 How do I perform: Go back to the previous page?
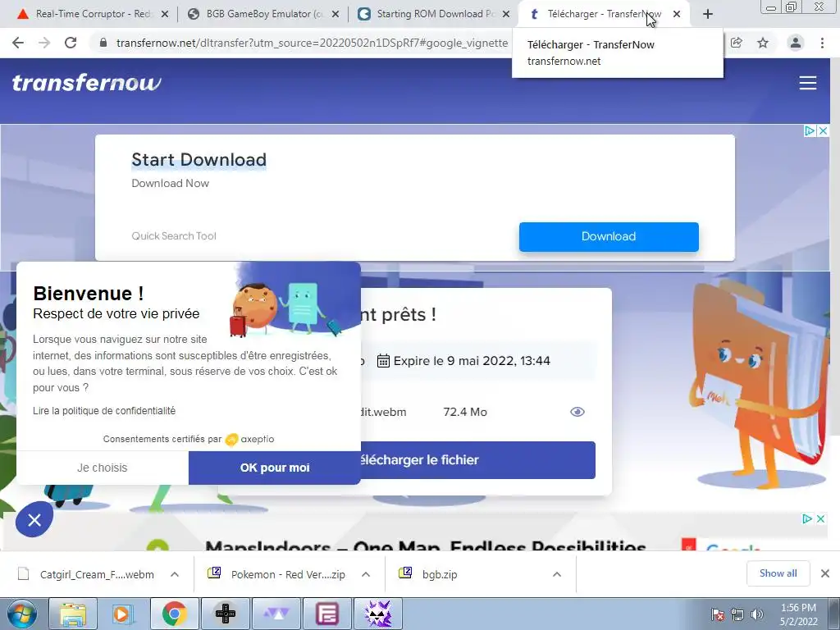(x=18, y=43)
